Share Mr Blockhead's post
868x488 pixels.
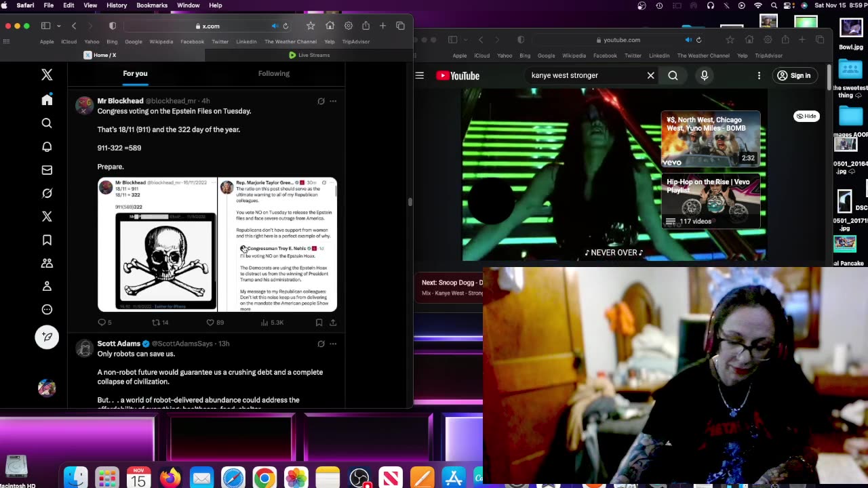tap(333, 323)
